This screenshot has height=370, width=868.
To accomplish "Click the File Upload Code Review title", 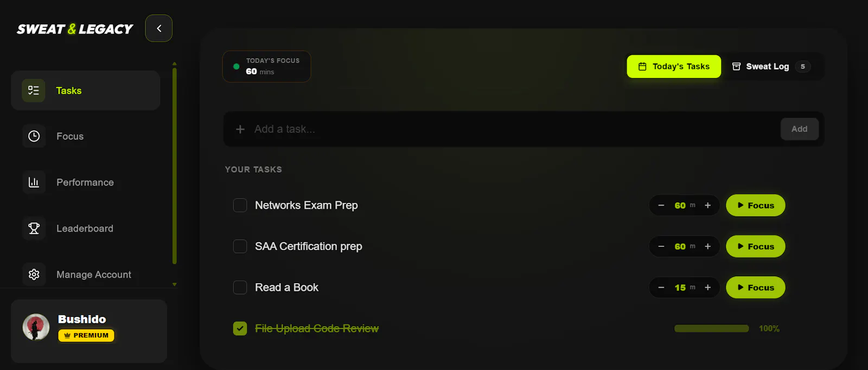I will pyautogui.click(x=317, y=328).
